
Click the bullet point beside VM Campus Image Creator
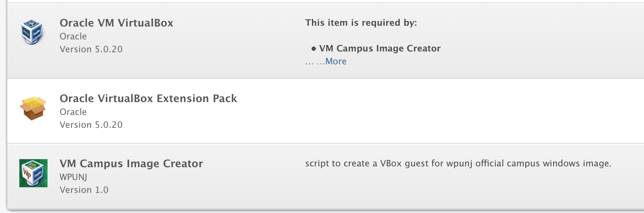(x=314, y=49)
